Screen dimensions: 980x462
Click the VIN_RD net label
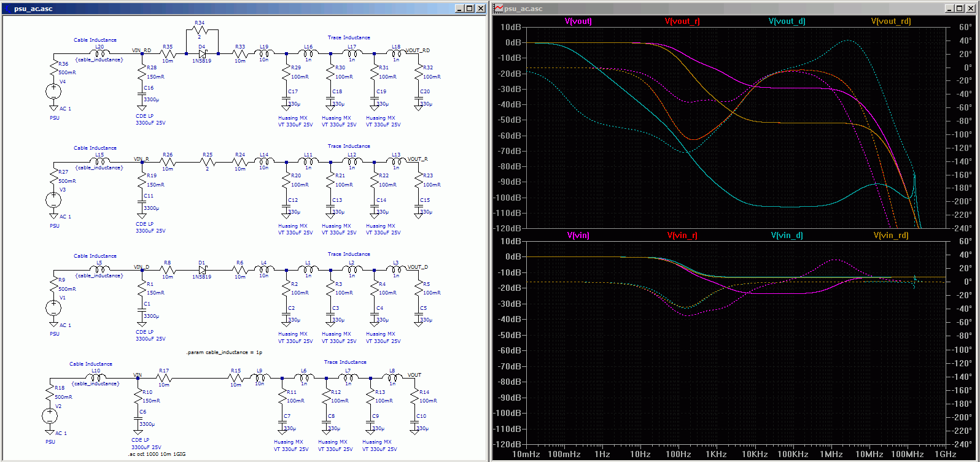coord(141,50)
